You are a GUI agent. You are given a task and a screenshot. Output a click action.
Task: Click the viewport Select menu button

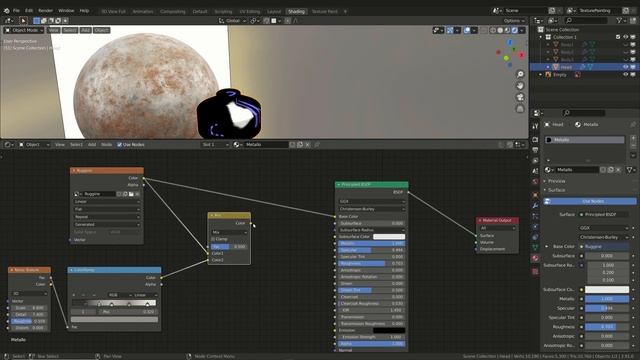pyautogui.click(x=70, y=30)
